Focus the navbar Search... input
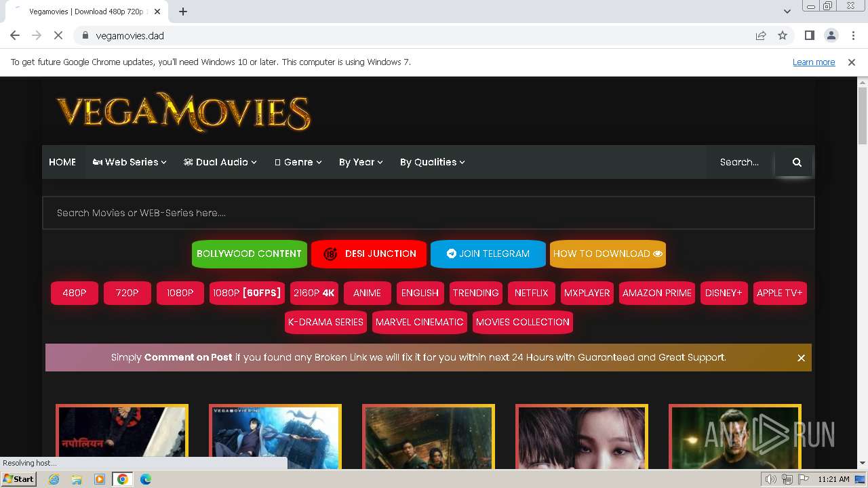 (741, 162)
